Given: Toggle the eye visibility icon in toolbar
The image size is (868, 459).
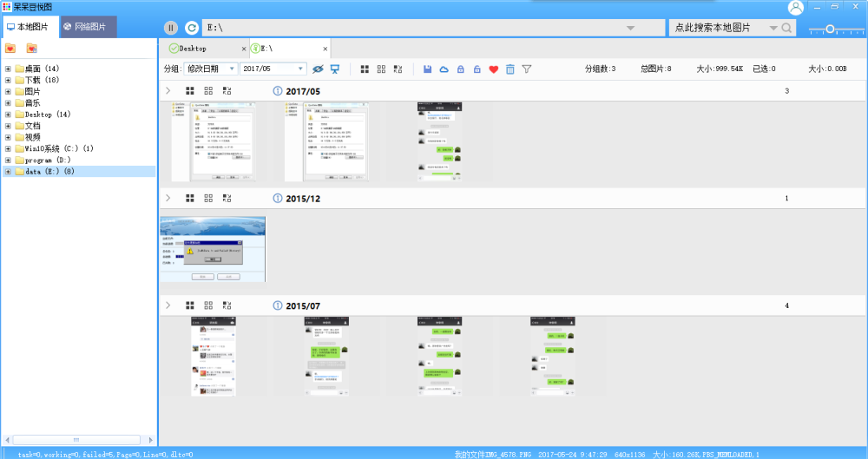Looking at the screenshot, I should (318, 69).
